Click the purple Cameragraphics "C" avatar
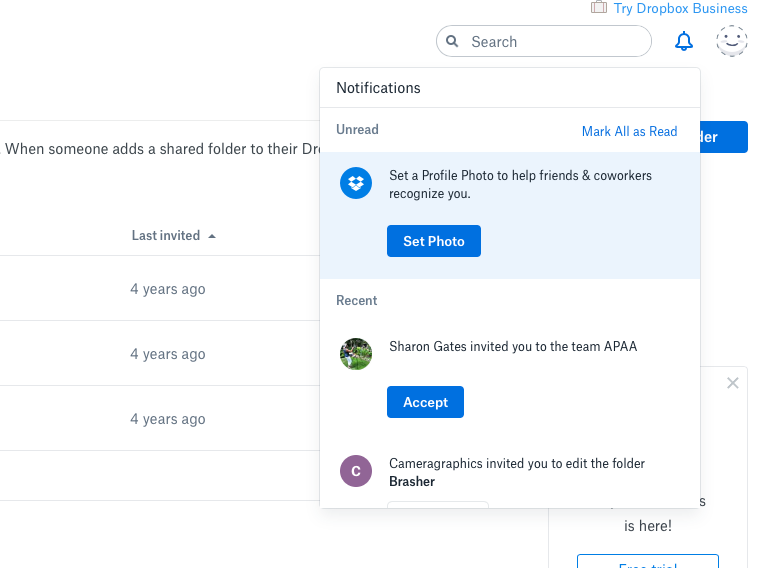 [x=356, y=471]
